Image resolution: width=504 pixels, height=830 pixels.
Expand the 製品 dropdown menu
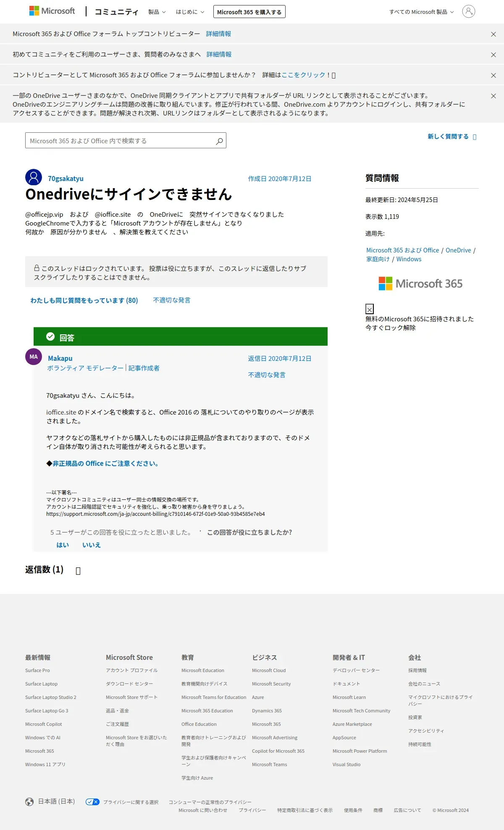tap(157, 12)
